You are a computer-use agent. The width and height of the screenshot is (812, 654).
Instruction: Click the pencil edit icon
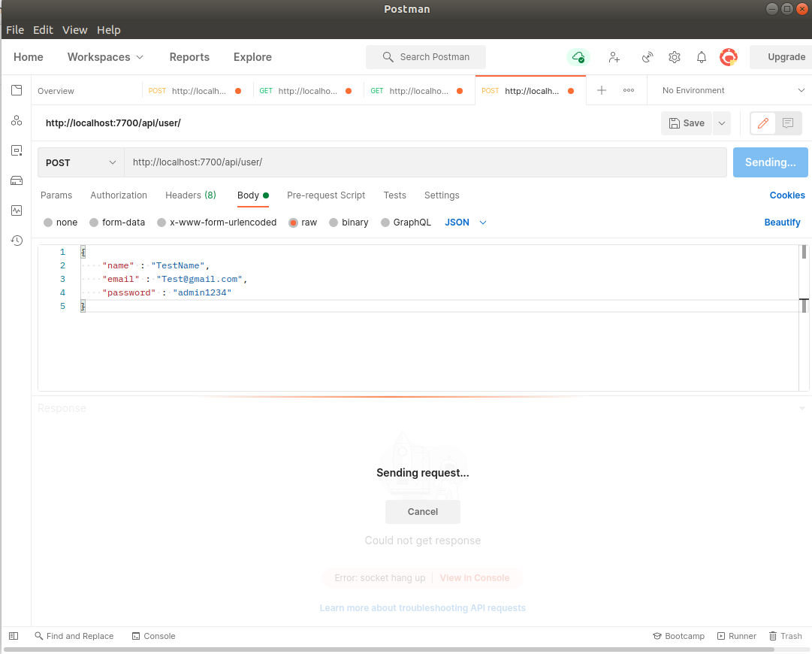763,123
